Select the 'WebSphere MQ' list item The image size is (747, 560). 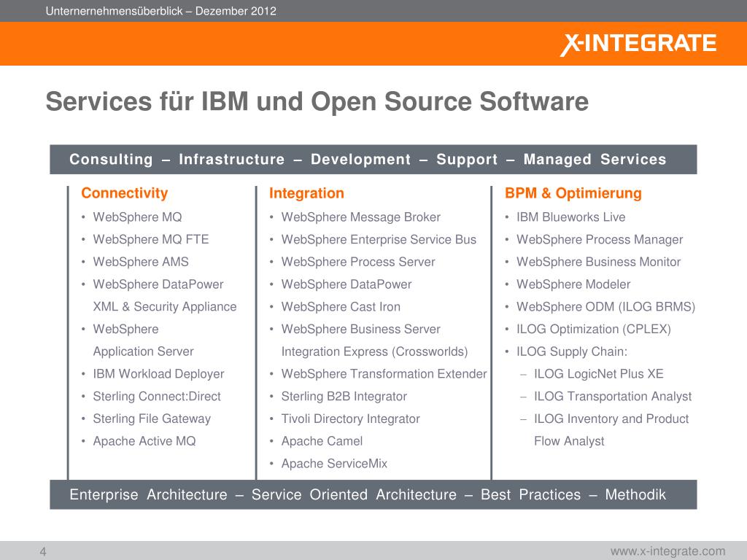tap(137, 217)
